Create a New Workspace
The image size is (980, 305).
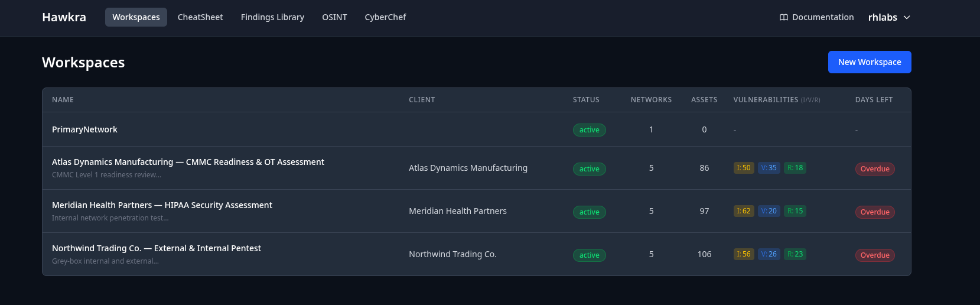[870, 62]
